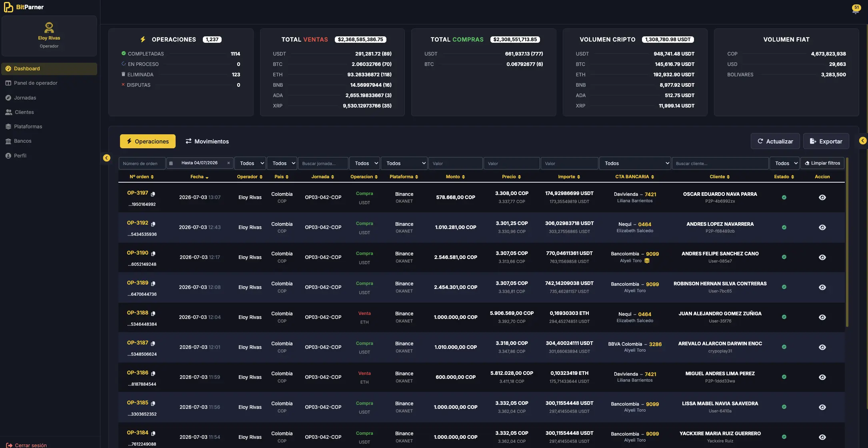Click Cerrar sesión link
The height and width of the screenshot is (448, 868).
[x=26, y=445]
